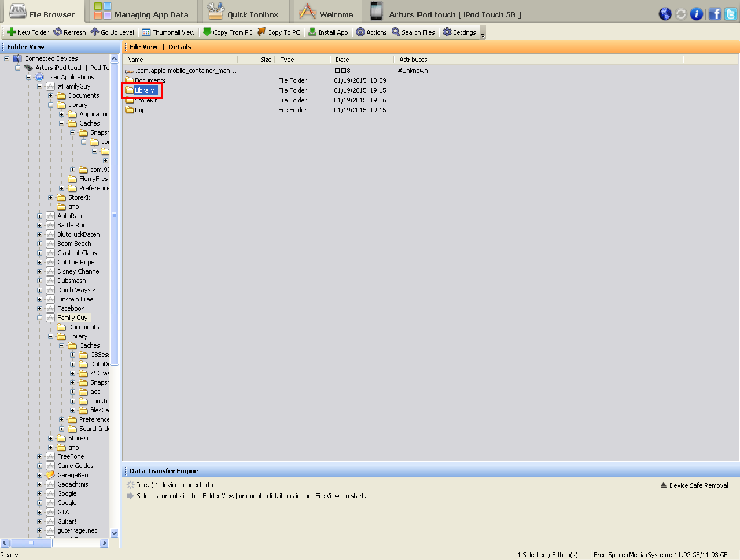The width and height of the screenshot is (740, 560).
Task: Switch to Thumbnail View
Action: click(168, 32)
